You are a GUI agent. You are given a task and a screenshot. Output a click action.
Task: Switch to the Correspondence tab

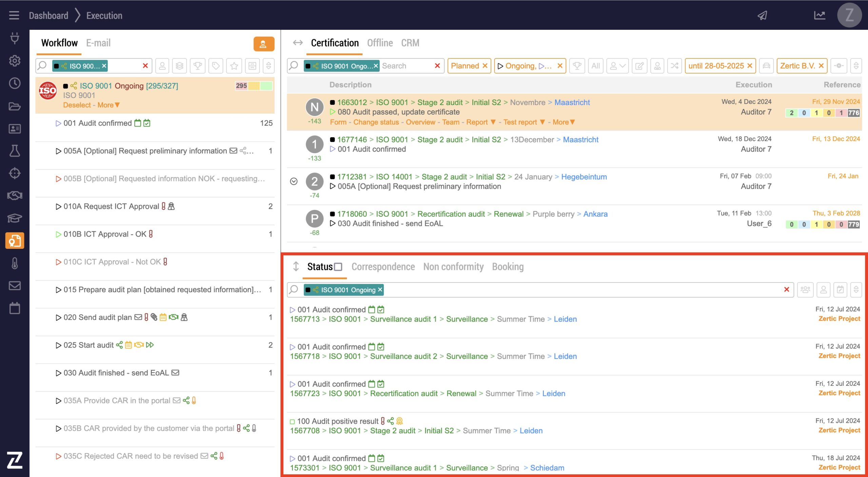click(383, 267)
